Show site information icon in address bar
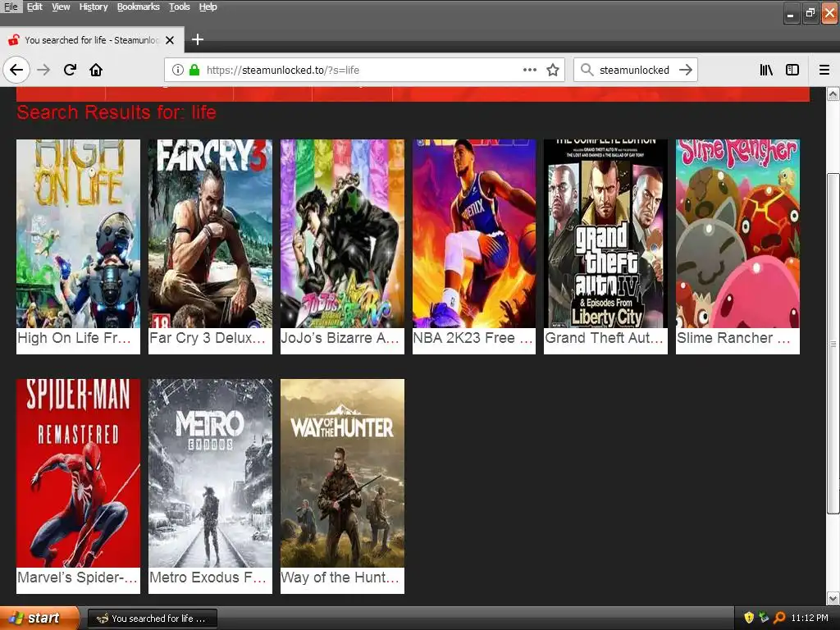 click(x=178, y=70)
